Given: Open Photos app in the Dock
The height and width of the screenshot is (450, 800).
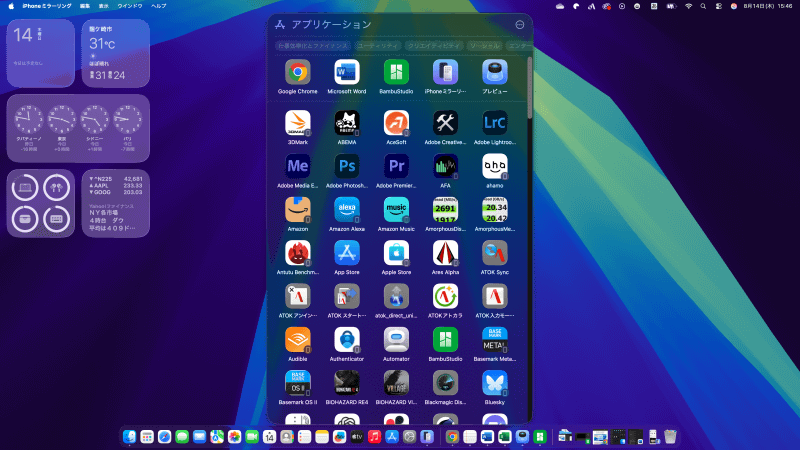Looking at the screenshot, I should (234, 437).
